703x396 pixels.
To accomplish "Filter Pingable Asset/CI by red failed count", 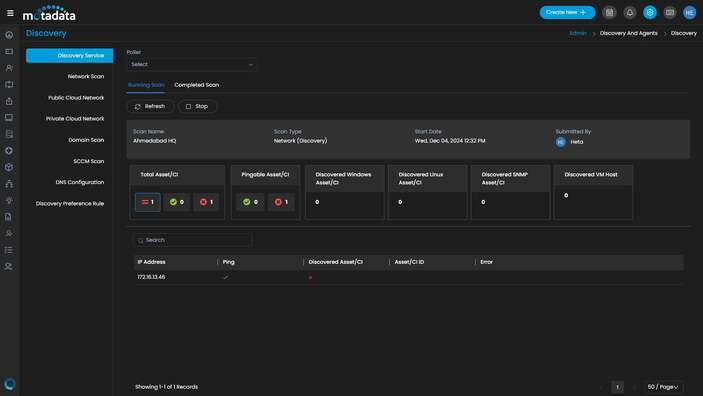I will pyautogui.click(x=281, y=202).
